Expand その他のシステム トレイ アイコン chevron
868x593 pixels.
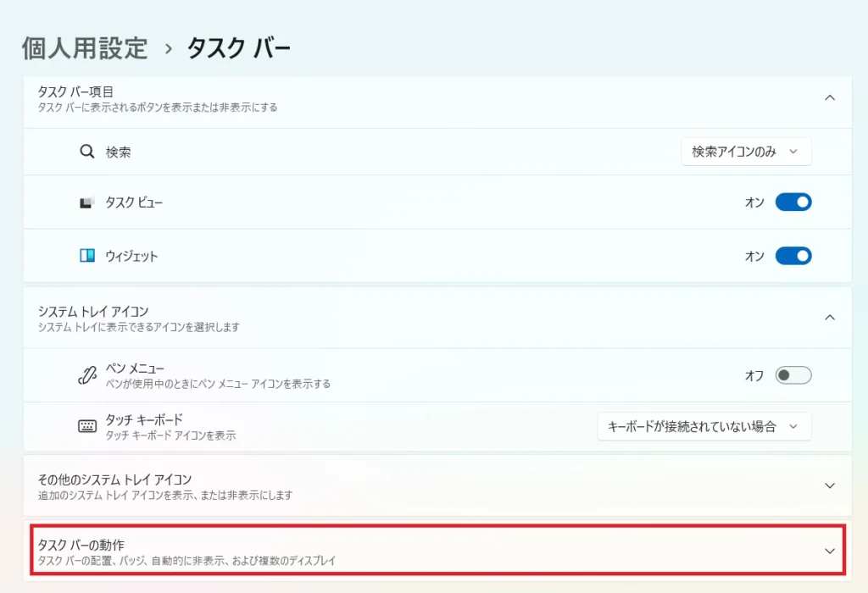(830, 485)
